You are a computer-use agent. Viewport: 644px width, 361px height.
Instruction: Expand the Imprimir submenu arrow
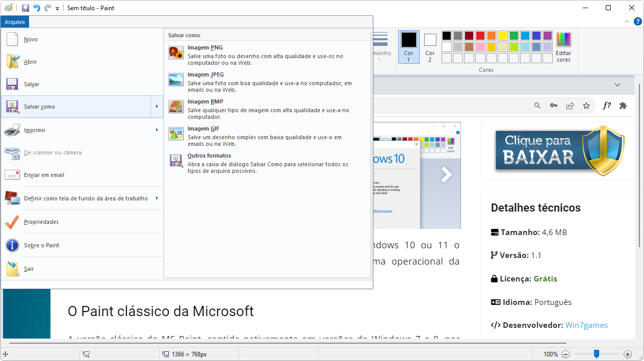point(157,130)
